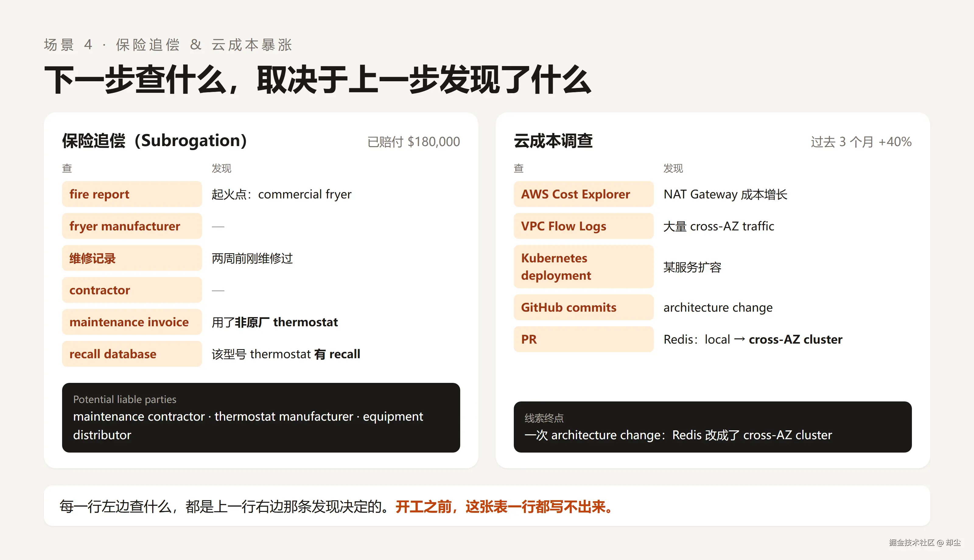Click the finding '该型号 thermostat 有 recall'
974x560 pixels.
coord(286,354)
